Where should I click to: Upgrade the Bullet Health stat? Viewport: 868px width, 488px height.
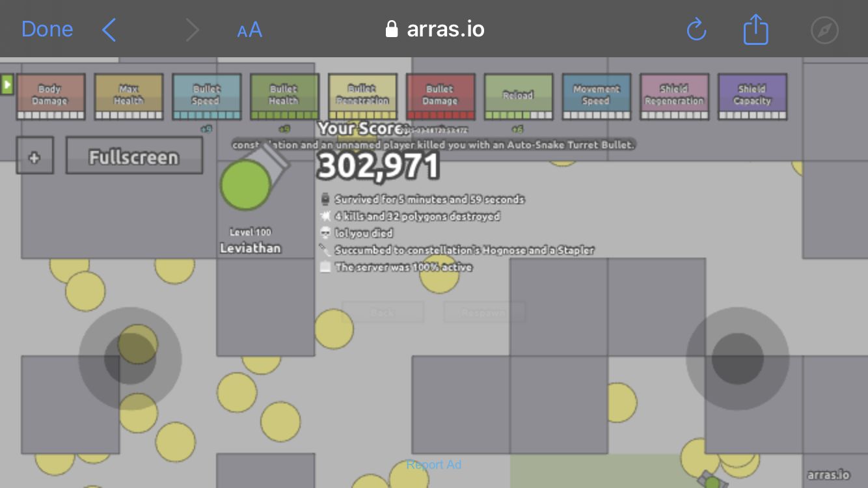tap(285, 97)
